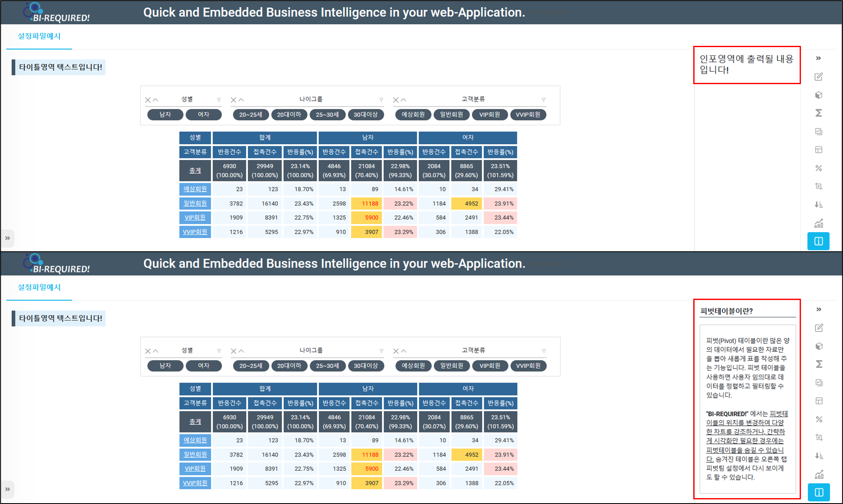
Task: Collapse the 성별 filter group in upper screen
Action: [155, 100]
